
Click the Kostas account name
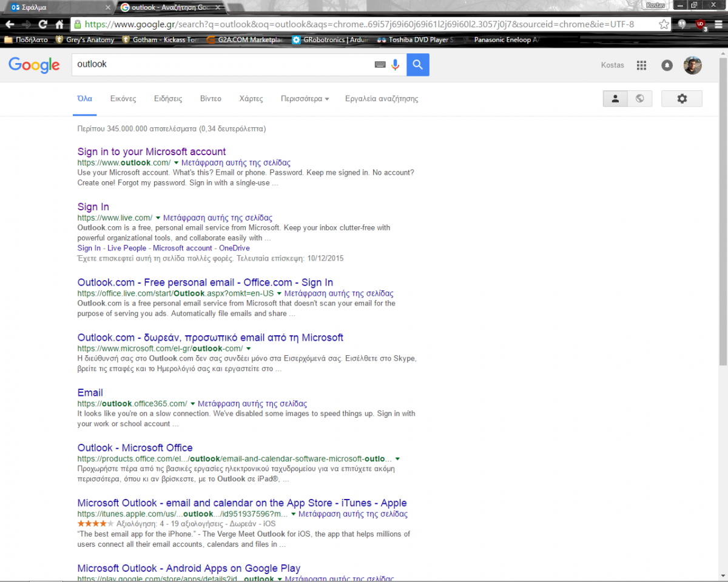click(612, 65)
